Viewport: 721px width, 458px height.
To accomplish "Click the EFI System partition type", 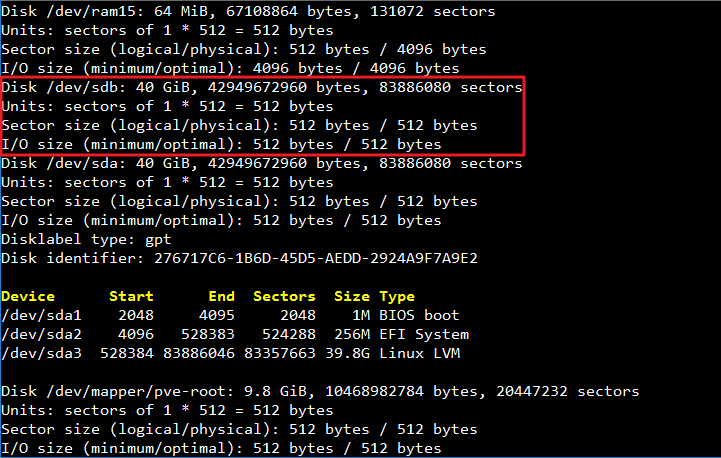I will [424, 334].
